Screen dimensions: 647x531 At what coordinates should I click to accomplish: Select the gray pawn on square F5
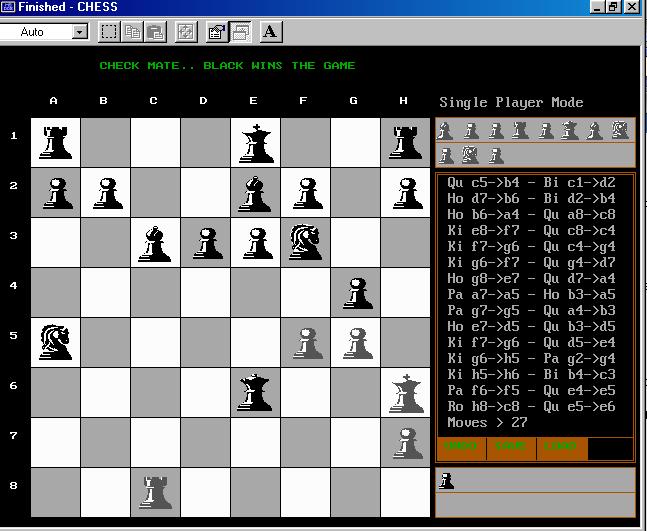[307, 343]
